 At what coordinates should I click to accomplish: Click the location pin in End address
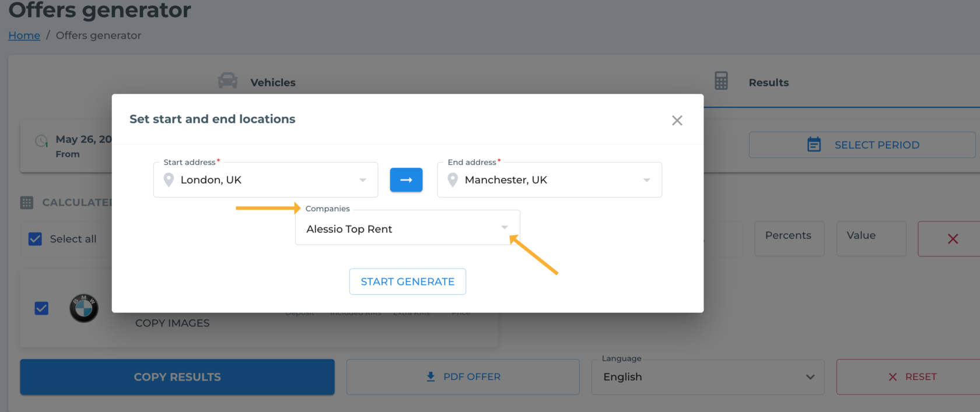coord(453,179)
